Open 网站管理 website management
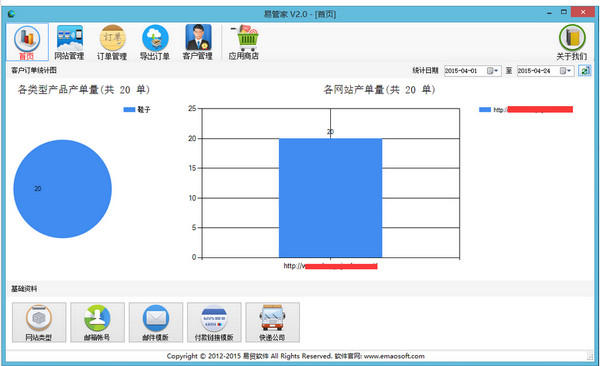The image size is (600, 366). (69, 42)
